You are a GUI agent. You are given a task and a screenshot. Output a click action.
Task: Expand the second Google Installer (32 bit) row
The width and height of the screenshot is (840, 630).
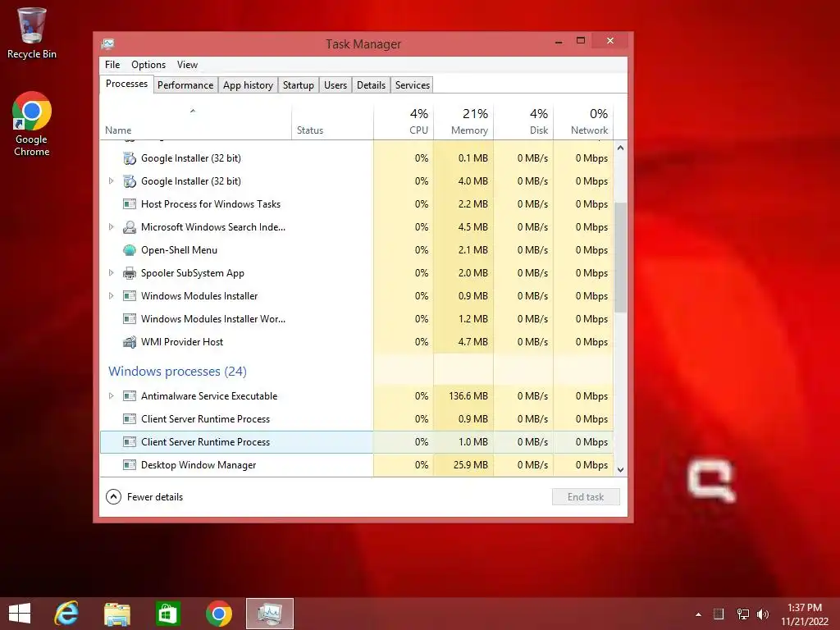point(111,181)
